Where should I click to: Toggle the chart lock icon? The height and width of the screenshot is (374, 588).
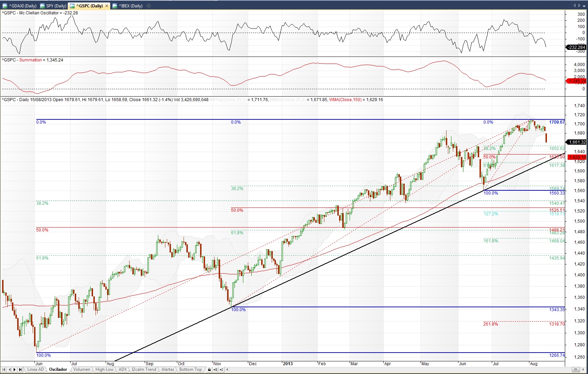[210, 369]
